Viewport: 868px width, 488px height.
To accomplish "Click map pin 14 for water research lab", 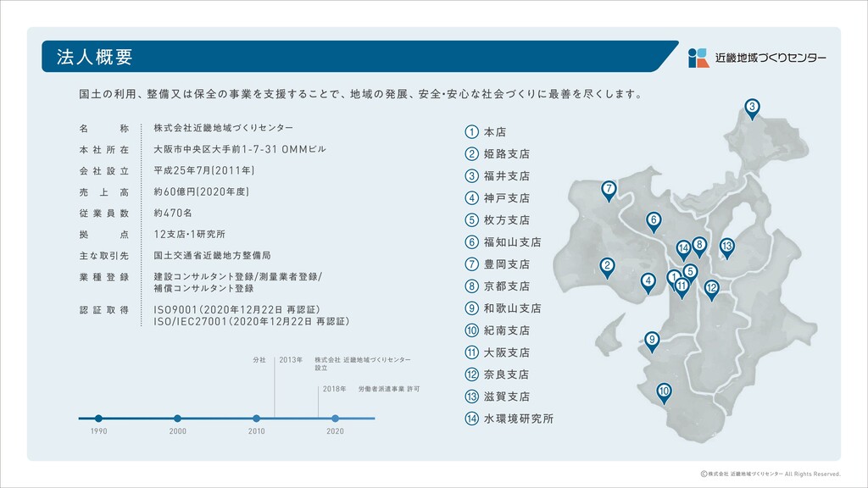I will [x=684, y=250].
